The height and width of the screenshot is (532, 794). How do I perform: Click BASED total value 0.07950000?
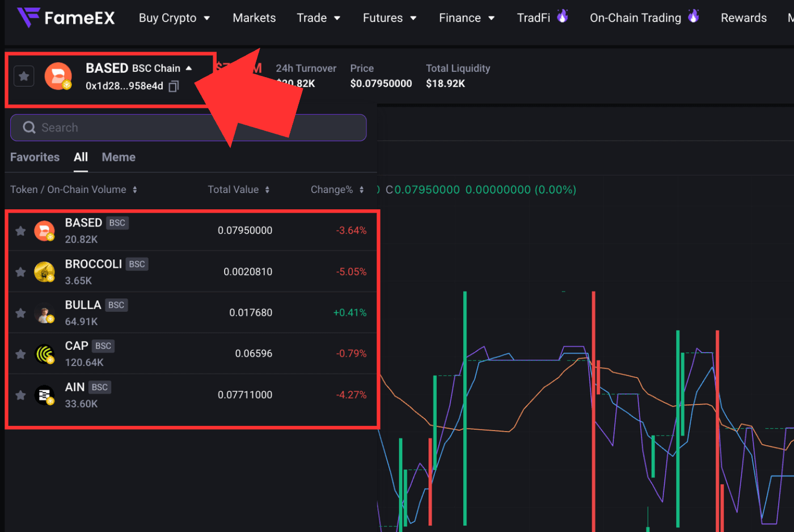(x=245, y=231)
